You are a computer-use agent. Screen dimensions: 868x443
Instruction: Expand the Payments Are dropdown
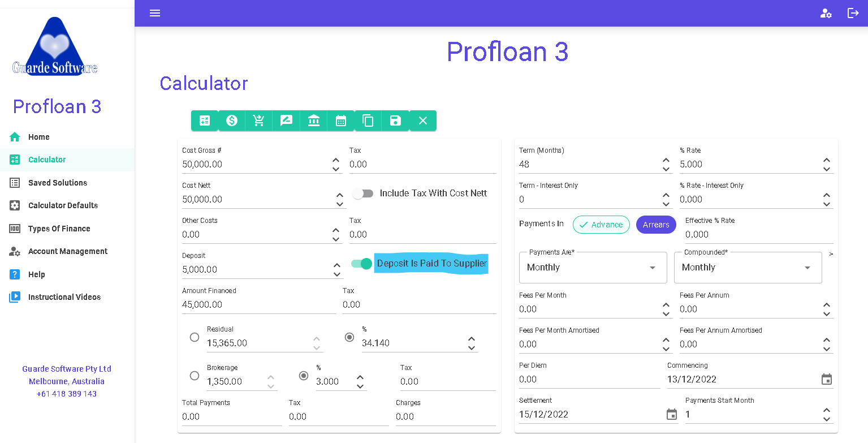coord(593,268)
